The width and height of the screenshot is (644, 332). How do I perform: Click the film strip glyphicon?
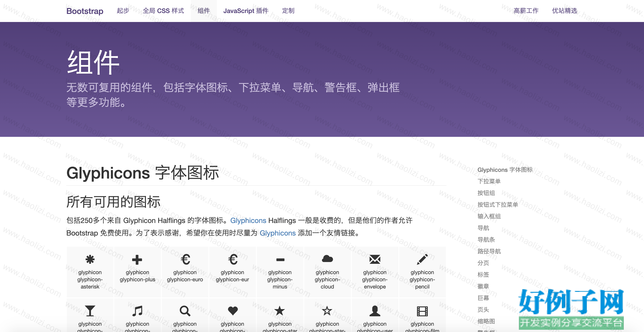tap(422, 311)
